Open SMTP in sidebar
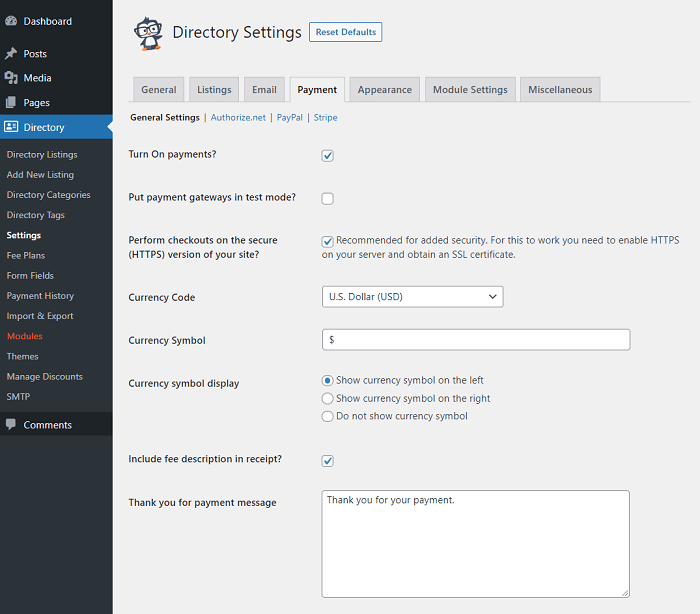Viewport: 700px width, 614px height. pos(18,397)
